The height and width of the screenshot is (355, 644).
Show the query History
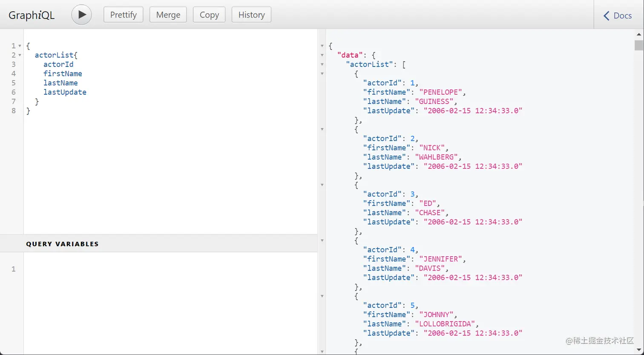coord(251,15)
